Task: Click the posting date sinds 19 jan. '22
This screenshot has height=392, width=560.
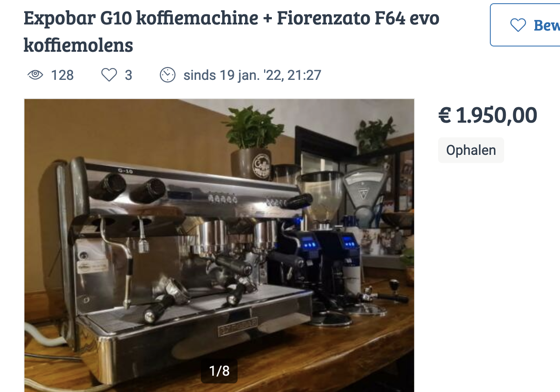Action: (x=252, y=75)
